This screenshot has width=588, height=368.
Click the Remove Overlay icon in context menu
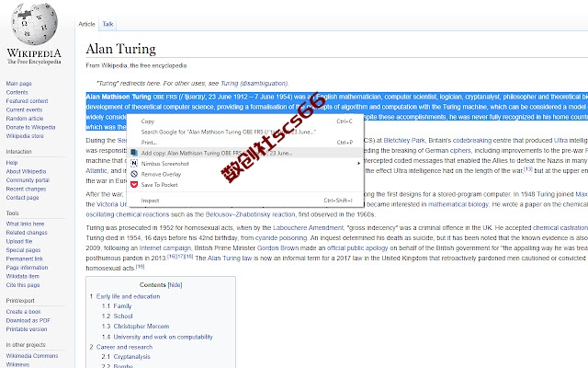tap(134, 174)
